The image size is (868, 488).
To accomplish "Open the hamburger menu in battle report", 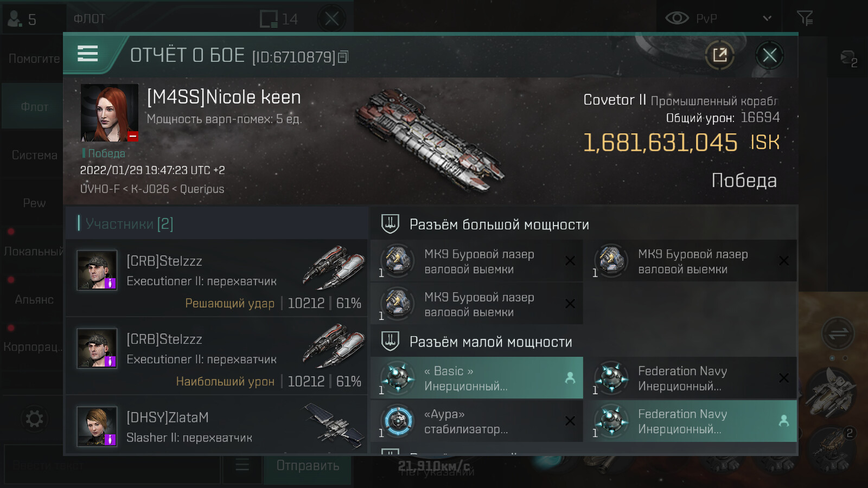I will click(88, 54).
